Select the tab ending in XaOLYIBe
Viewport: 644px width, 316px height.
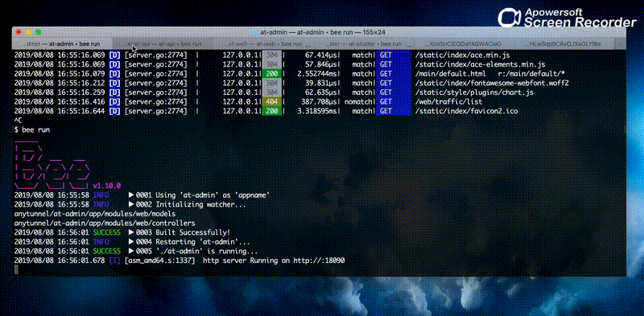point(565,43)
